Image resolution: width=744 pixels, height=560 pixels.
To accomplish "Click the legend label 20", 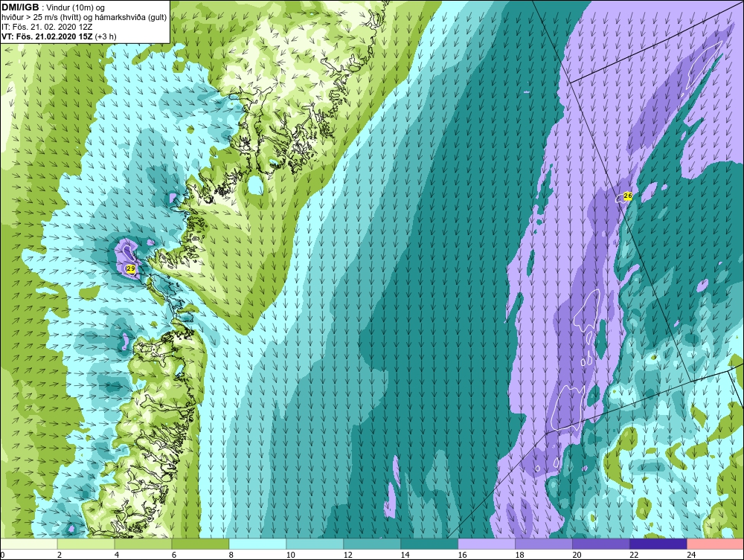I will (577, 555).
